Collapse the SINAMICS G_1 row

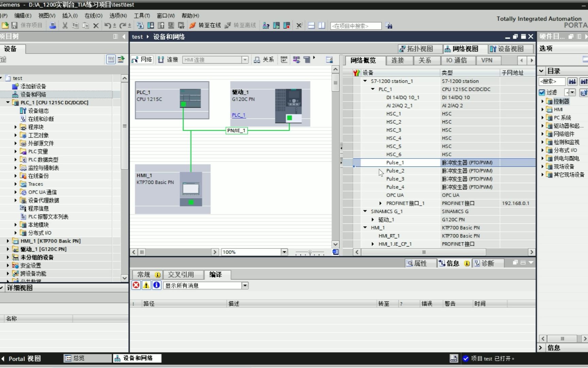[365, 212]
